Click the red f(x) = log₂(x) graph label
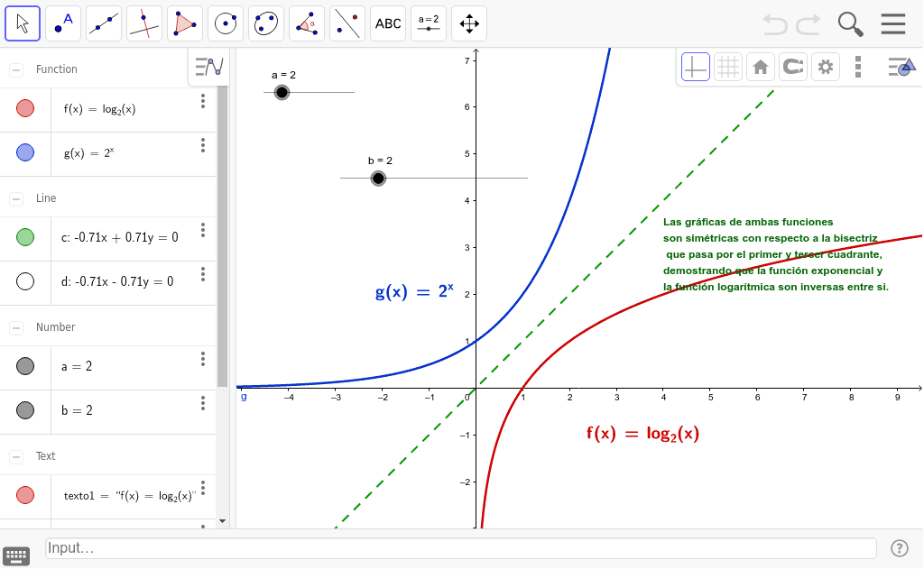 (x=642, y=434)
